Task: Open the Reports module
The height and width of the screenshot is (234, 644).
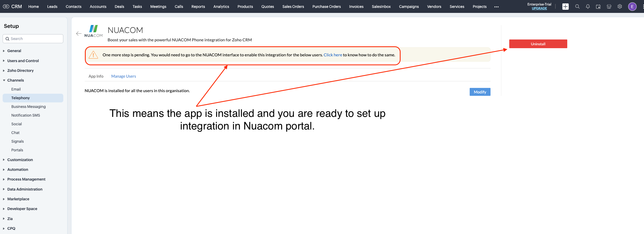Action: pyautogui.click(x=198, y=7)
